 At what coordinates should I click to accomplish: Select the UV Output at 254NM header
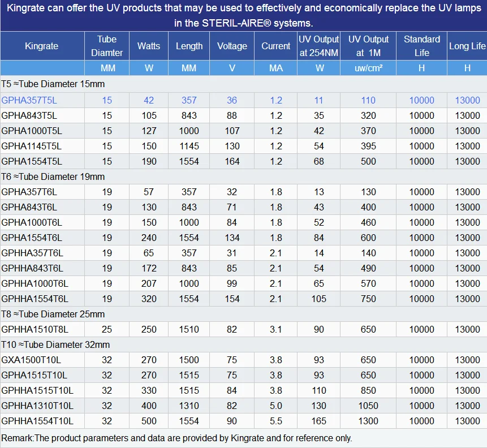click(320, 46)
